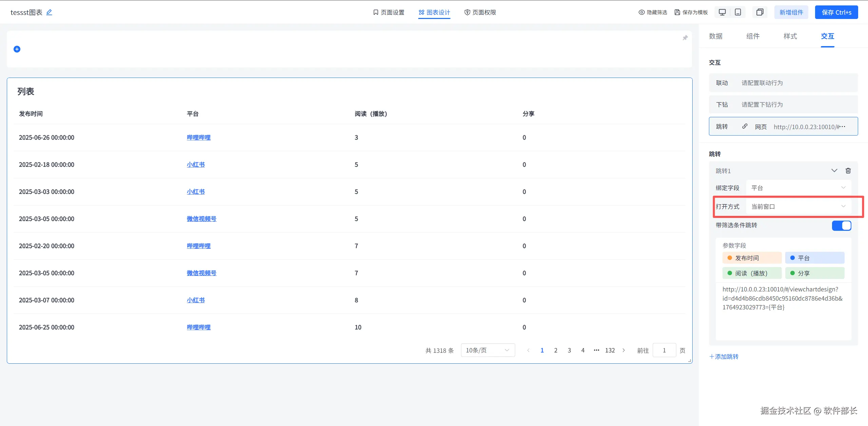Select the orange 发布时间 parameter field tag

tap(752, 258)
